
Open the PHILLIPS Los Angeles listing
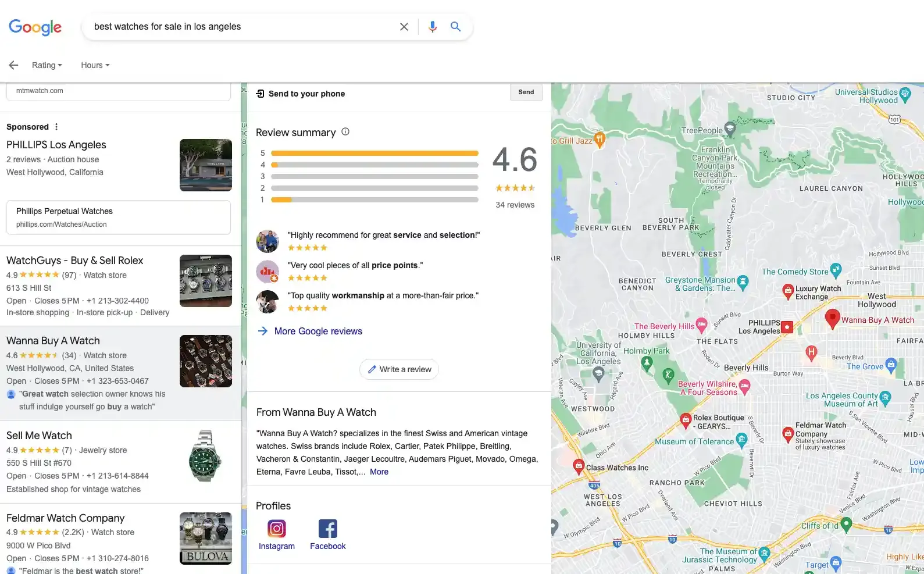point(56,145)
